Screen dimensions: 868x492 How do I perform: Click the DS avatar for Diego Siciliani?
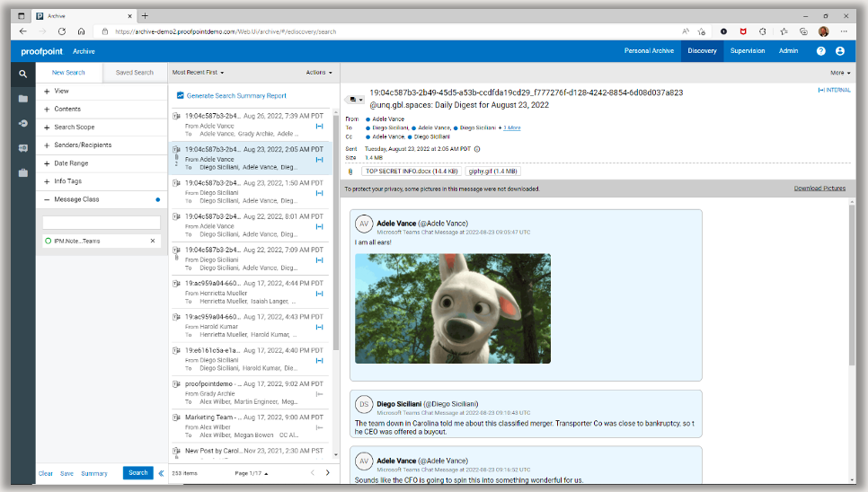click(364, 404)
